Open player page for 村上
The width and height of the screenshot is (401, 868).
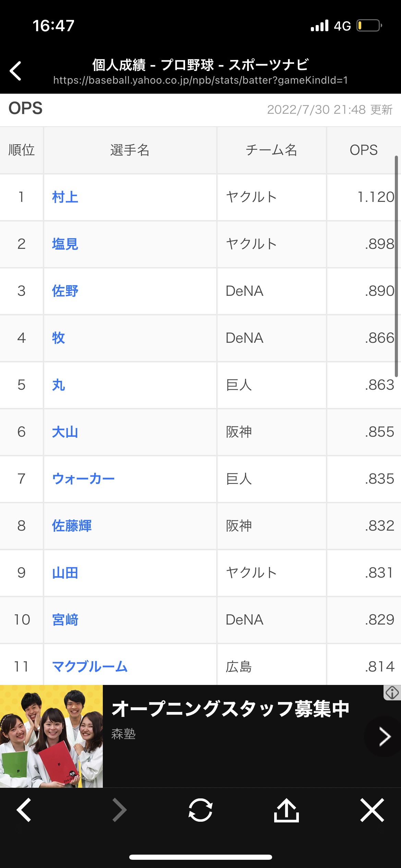[x=65, y=197]
